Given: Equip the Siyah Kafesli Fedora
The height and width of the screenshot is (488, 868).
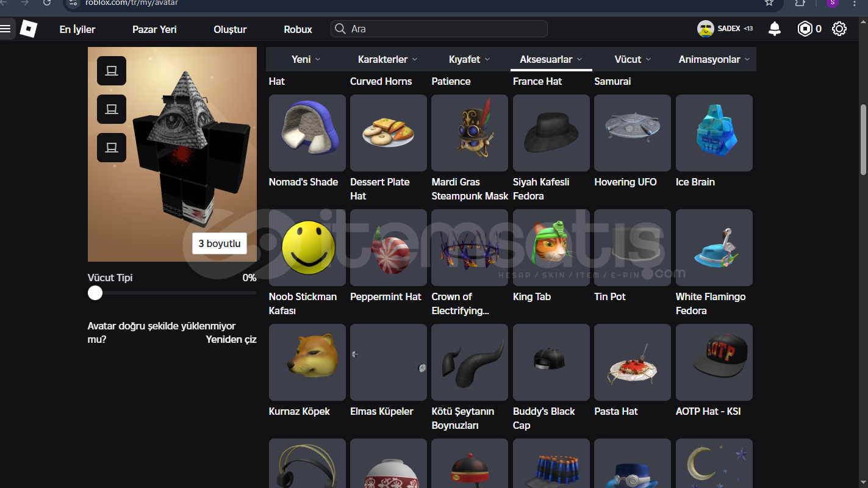Looking at the screenshot, I should [551, 133].
